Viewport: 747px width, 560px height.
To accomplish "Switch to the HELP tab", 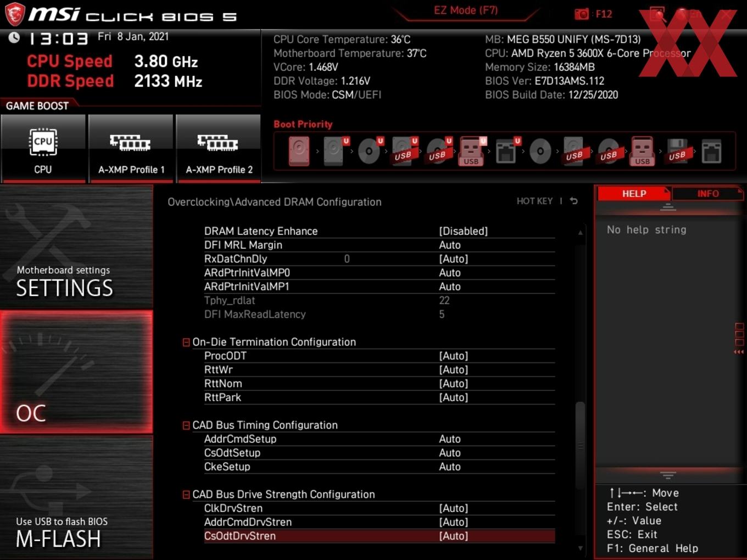I will click(x=634, y=193).
